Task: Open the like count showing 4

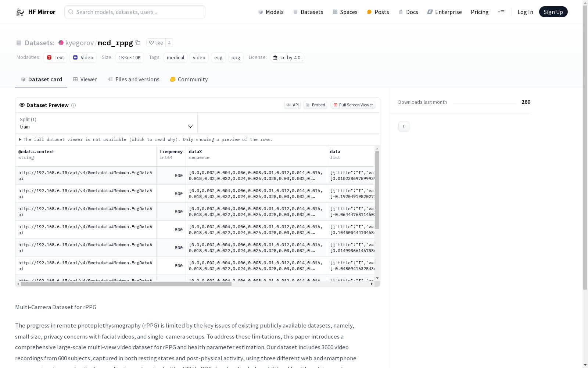Action: (169, 43)
